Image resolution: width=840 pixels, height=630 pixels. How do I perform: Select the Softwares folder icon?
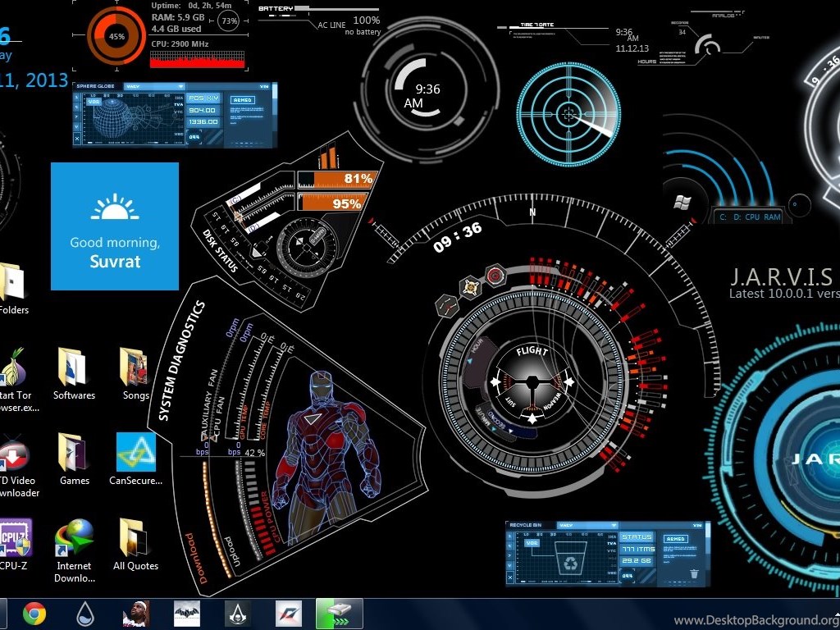point(74,374)
